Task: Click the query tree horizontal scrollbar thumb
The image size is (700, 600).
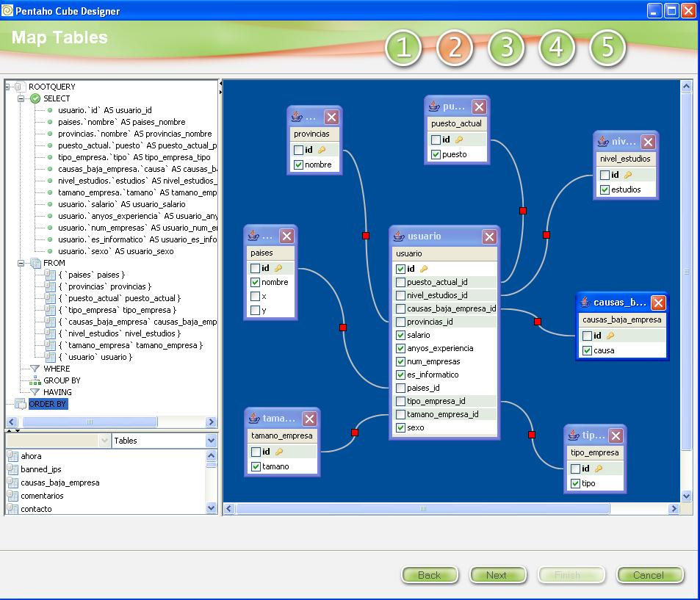Action: pos(90,422)
